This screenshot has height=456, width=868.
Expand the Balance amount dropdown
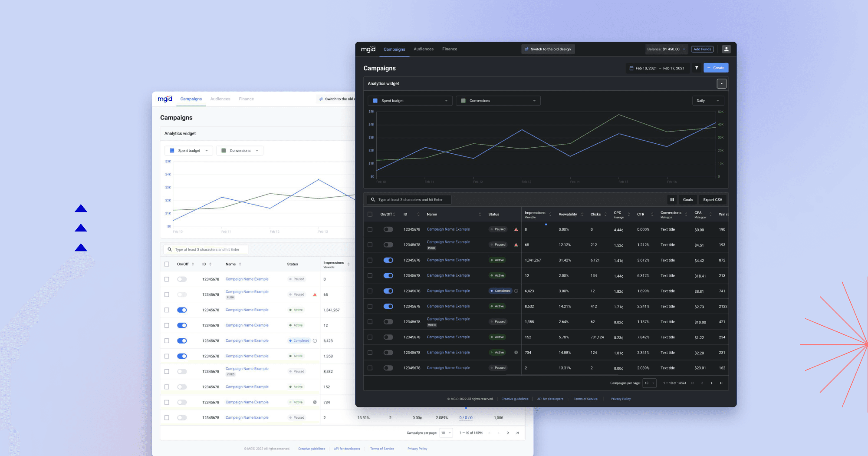[x=684, y=49]
